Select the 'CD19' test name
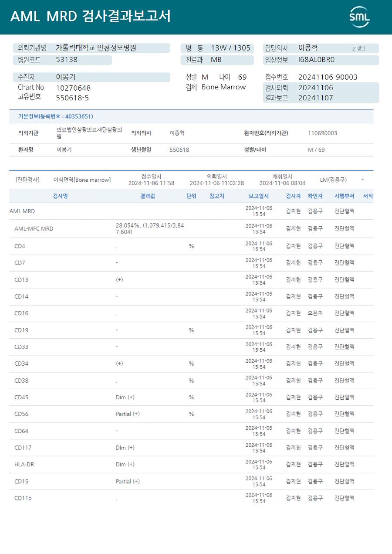 pyautogui.click(x=21, y=330)
